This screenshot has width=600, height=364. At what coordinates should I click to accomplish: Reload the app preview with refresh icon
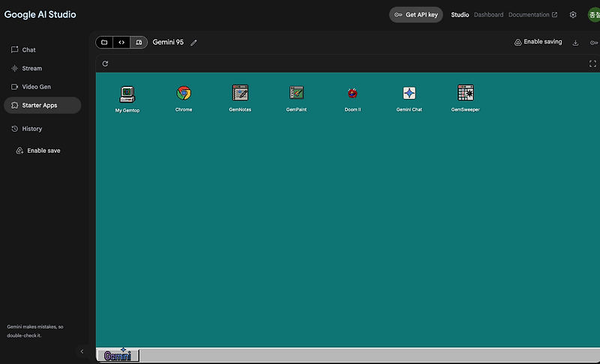[105, 64]
